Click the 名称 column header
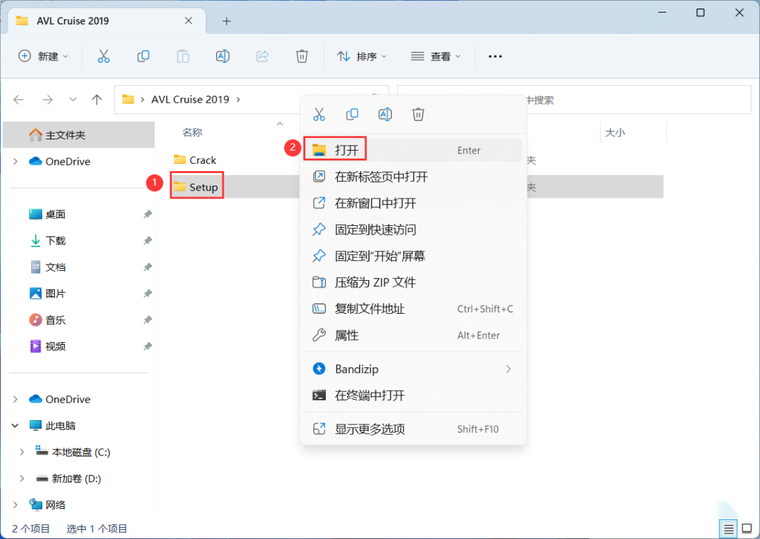Image resolution: width=760 pixels, height=539 pixels. point(192,132)
